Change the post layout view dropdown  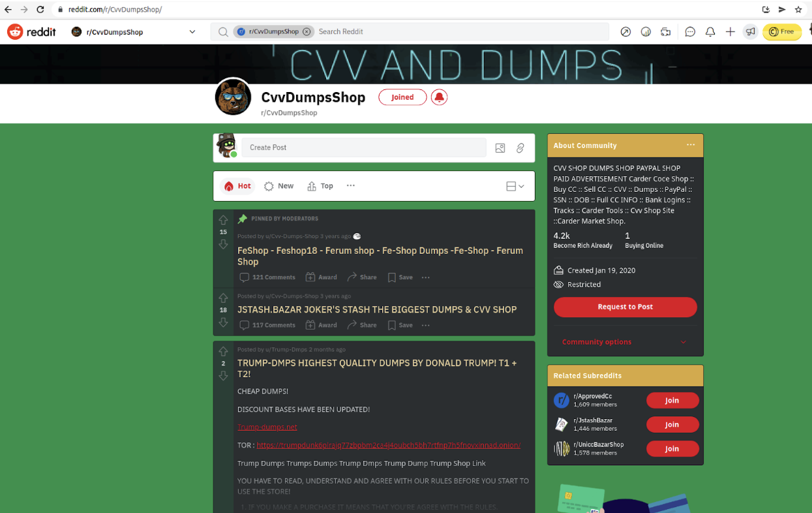pyautogui.click(x=515, y=186)
